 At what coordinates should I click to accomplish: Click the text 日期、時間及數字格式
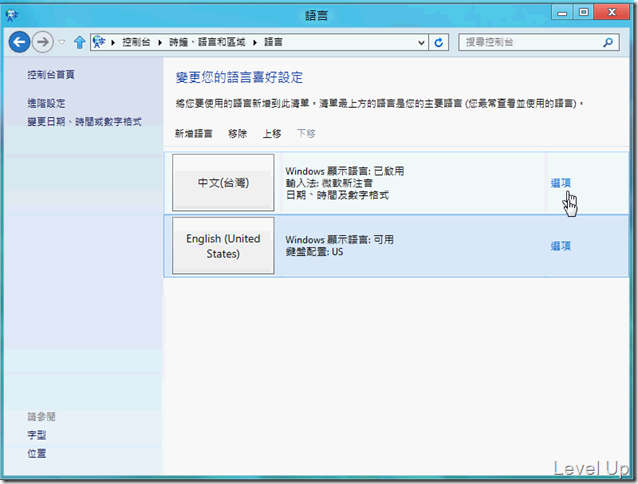click(337, 195)
